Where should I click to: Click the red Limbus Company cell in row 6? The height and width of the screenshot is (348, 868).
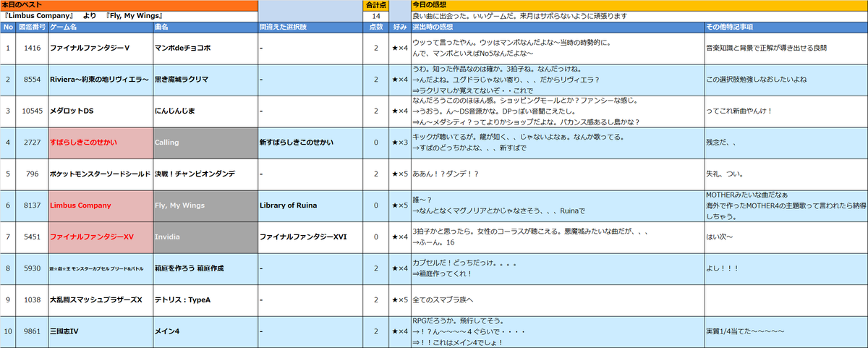tap(100, 205)
